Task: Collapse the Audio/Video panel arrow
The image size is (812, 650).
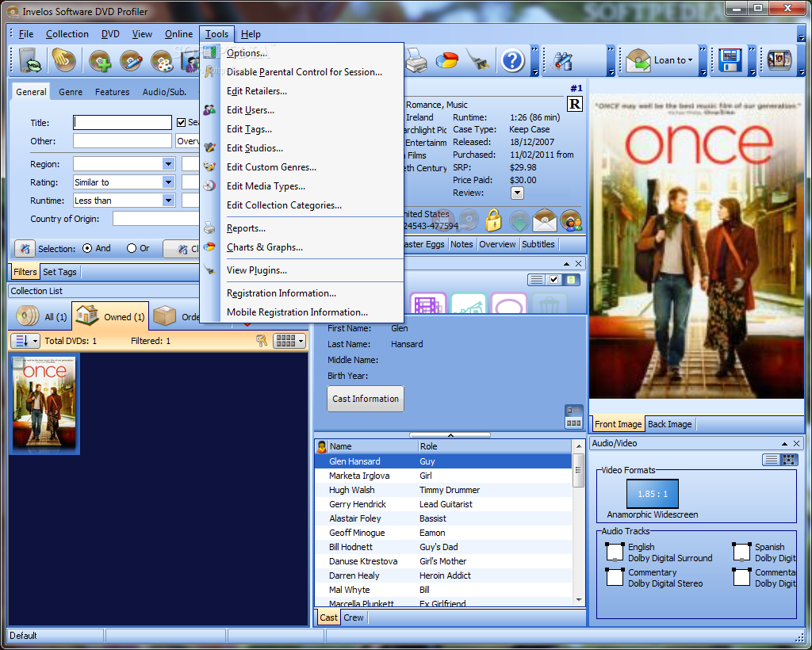Action: 784,444
